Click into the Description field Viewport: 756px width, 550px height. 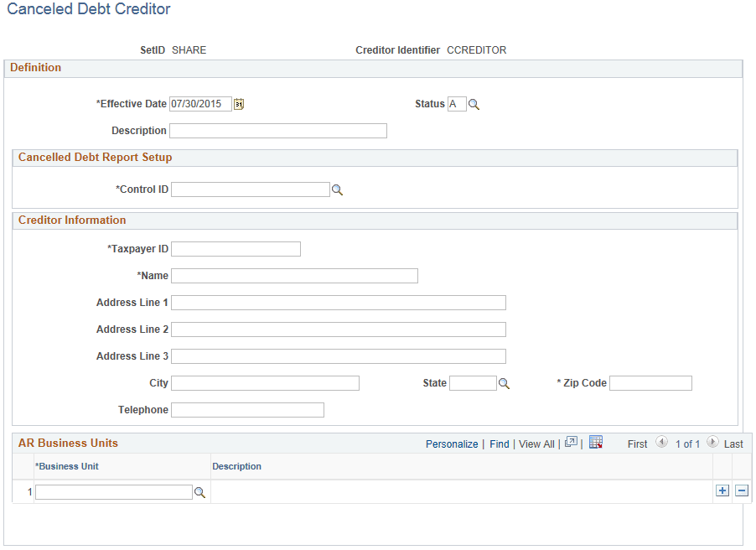(277, 130)
